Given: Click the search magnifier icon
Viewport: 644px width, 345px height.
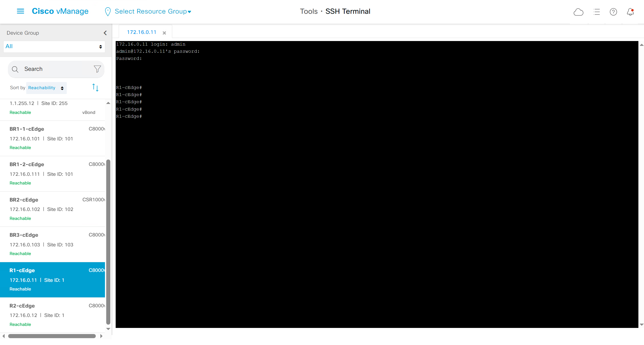Looking at the screenshot, I should pyautogui.click(x=15, y=69).
